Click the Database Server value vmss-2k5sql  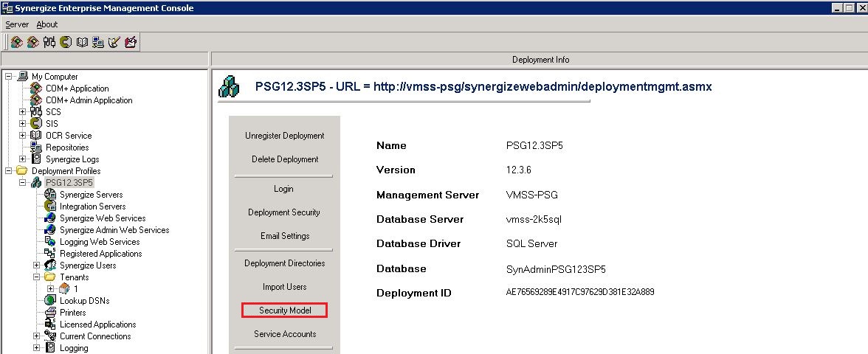click(534, 219)
